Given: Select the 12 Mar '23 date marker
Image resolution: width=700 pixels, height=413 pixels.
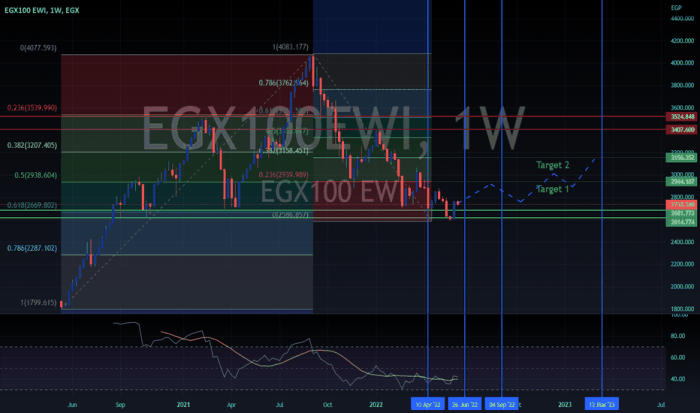Looking at the screenshot, I should [x=602, y=405].
